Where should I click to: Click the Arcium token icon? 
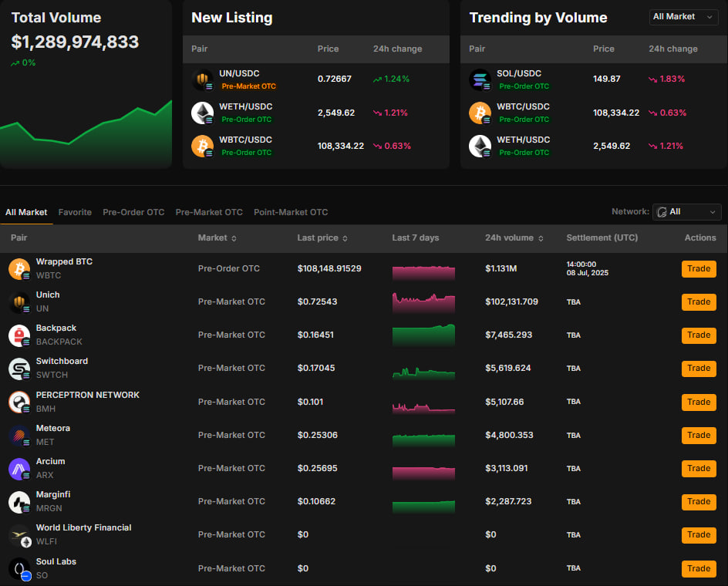tap(19, 468)
